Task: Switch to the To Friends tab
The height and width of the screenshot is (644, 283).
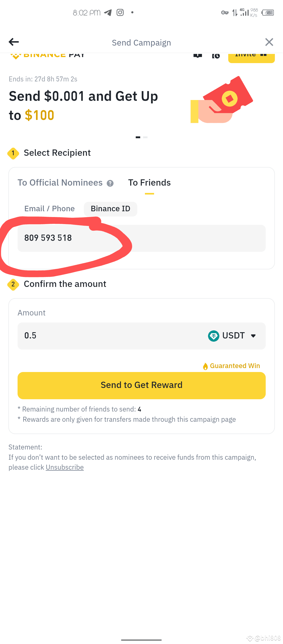Action: click(149, 182)
